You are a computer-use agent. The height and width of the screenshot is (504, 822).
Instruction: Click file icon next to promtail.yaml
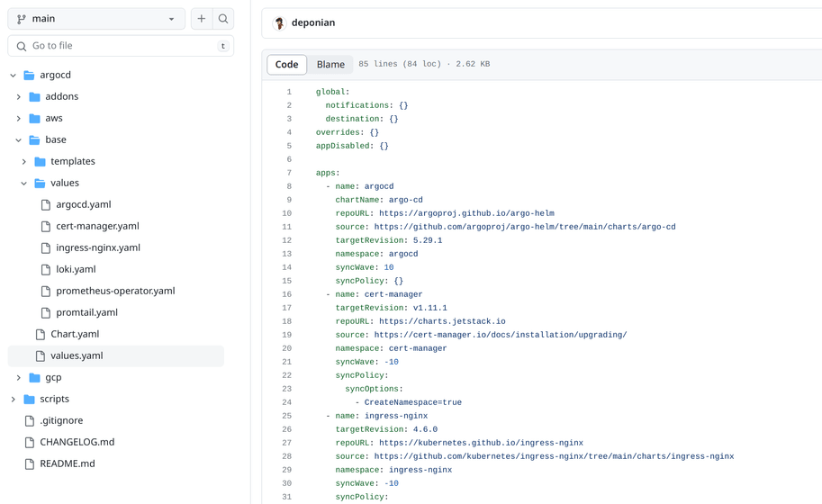pos(46,313)
